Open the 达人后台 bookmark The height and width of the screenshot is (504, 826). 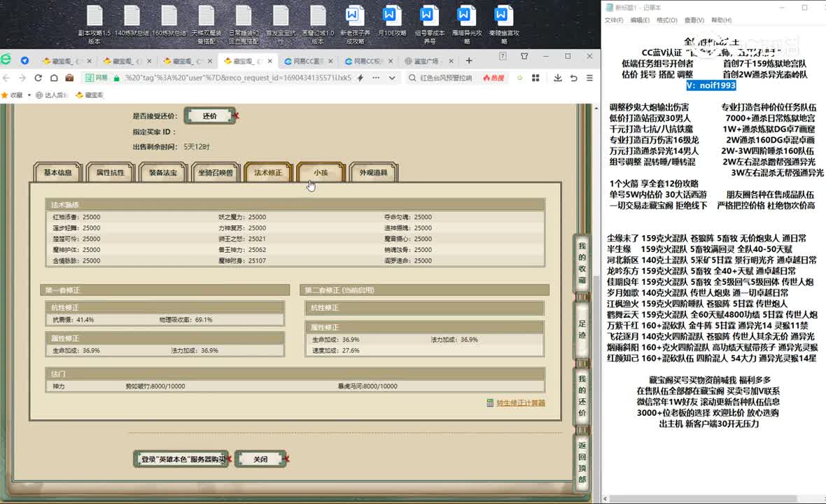pos(52,95)
